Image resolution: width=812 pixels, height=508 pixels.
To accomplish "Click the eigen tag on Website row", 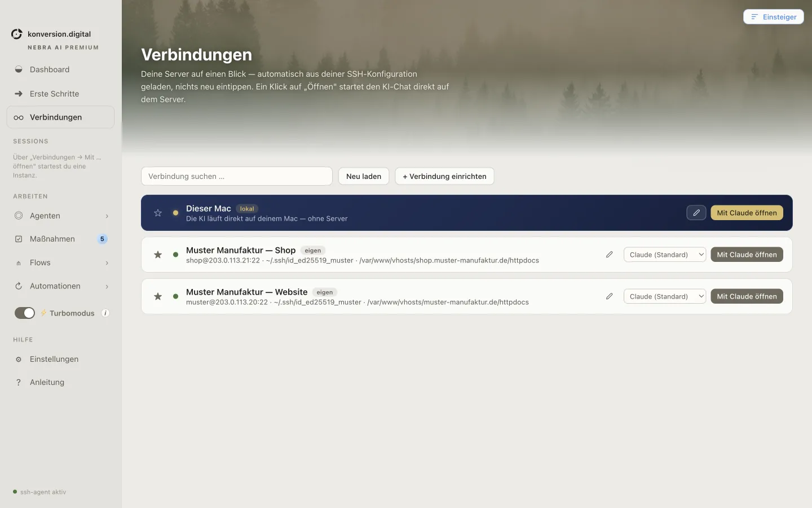I will pos(325,292).
